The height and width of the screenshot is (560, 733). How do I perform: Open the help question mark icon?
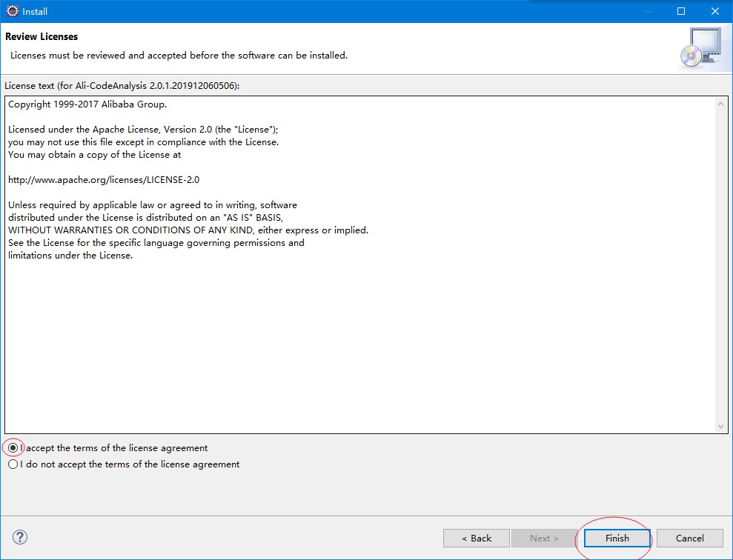[19, 537]
